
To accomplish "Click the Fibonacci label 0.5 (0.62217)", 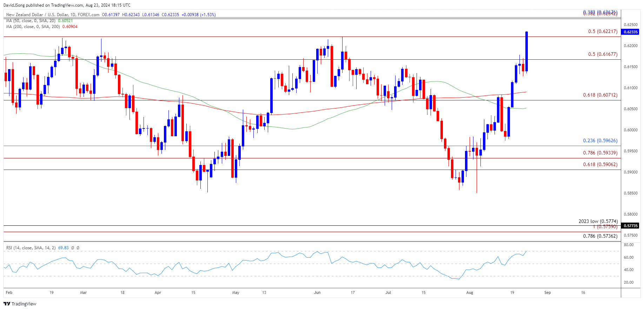I will coord(603,32).
